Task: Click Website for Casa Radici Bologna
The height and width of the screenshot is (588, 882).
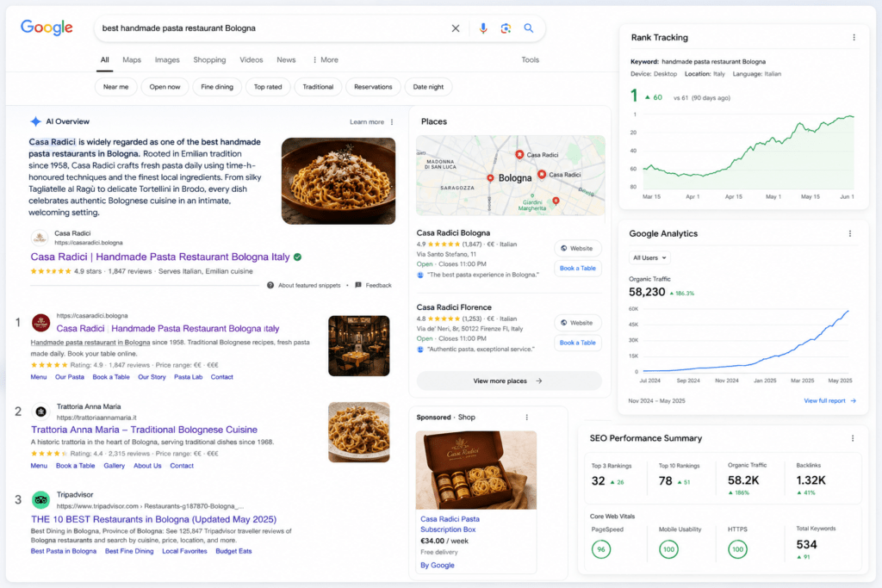Action: 578,249
